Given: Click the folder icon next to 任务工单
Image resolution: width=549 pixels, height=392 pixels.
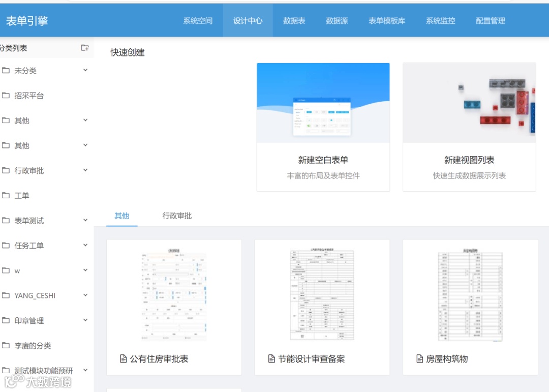Looking at the screenshot, I should (x=6, y=245).
